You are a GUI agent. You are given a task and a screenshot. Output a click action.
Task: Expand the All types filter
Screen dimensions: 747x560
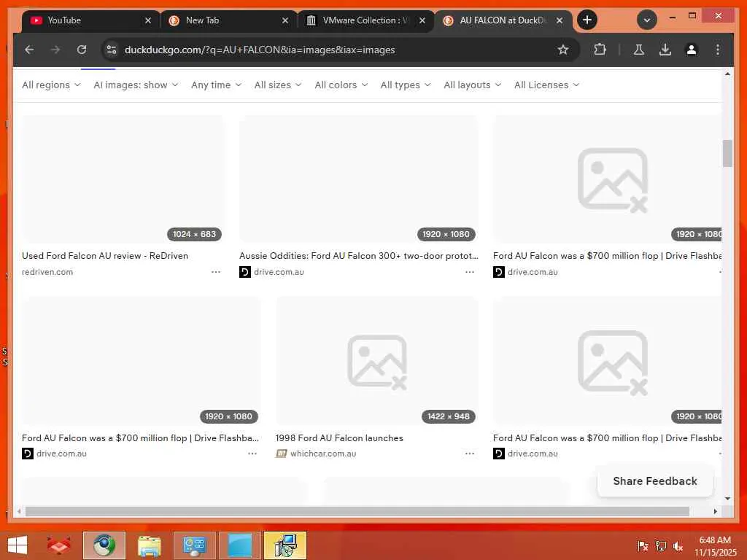coord(406,85)
